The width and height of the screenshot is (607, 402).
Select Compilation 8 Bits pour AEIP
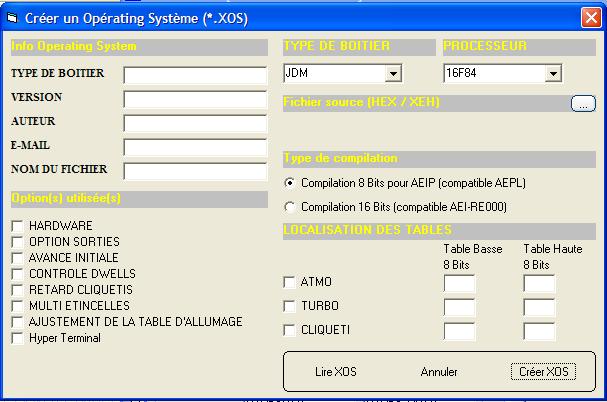(291, 183)
